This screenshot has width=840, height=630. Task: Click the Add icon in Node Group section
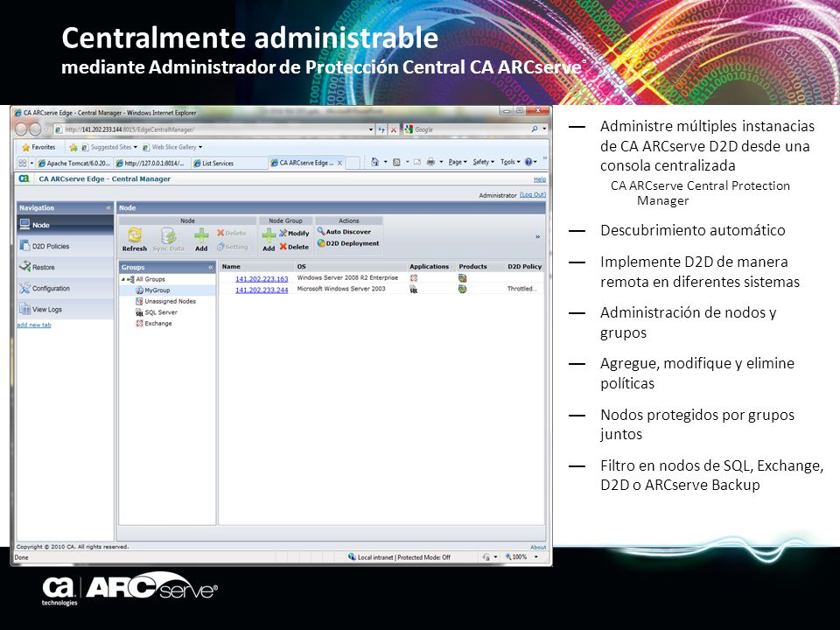[x=269, y=234]
